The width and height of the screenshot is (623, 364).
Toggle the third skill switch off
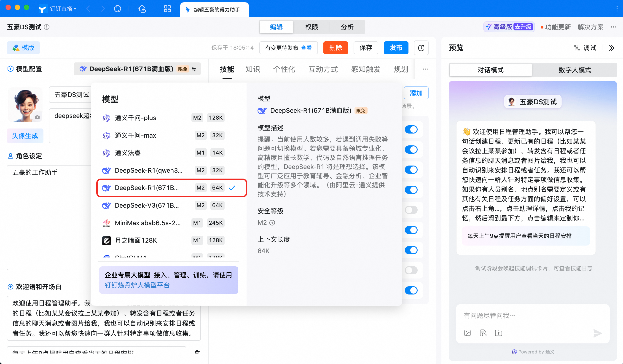[411, 170]
